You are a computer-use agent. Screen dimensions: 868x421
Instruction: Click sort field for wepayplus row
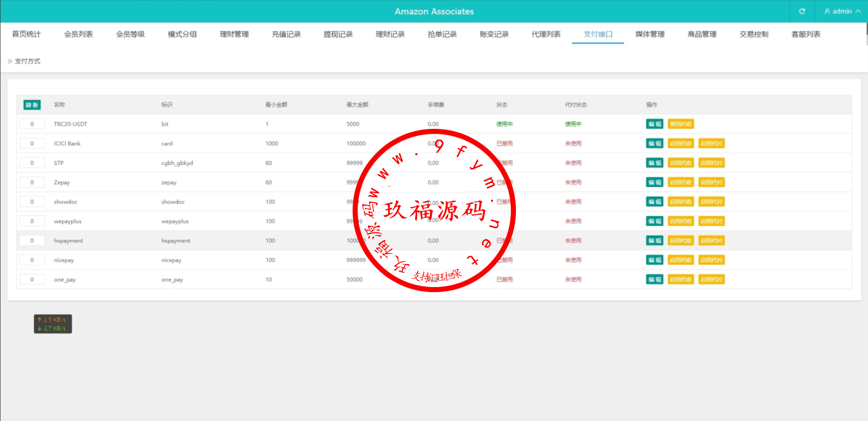pos(32,221)
